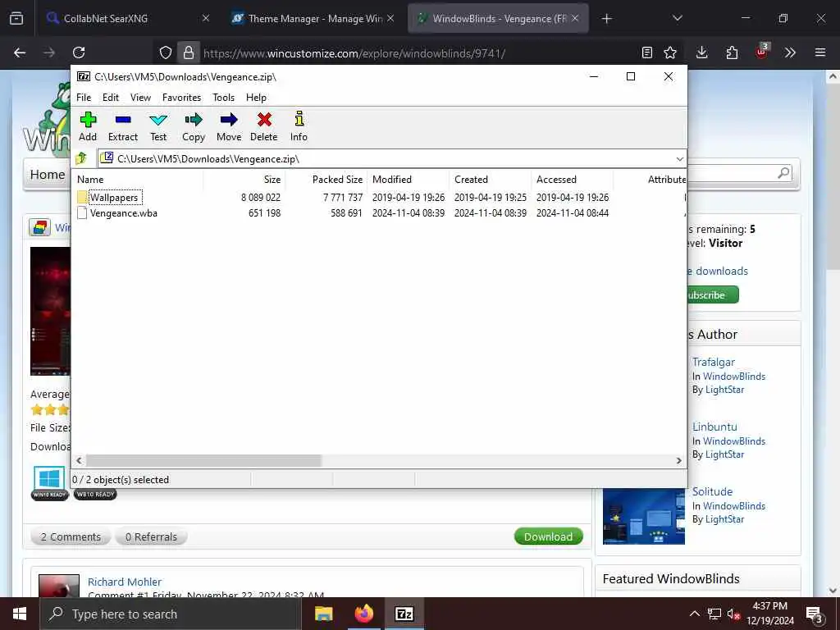The width and height of the screenshot is (840, 630).
Task: Click the horizontal scrollbar thumb in 7-Zip
Action: click(203, 461)
